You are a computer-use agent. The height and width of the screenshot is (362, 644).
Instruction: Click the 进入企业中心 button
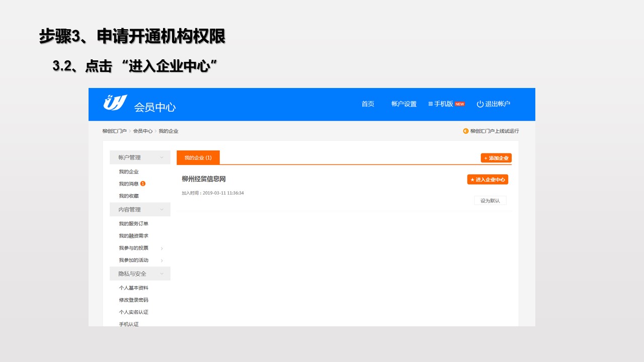pyautogui.click(x=488, y=179)
